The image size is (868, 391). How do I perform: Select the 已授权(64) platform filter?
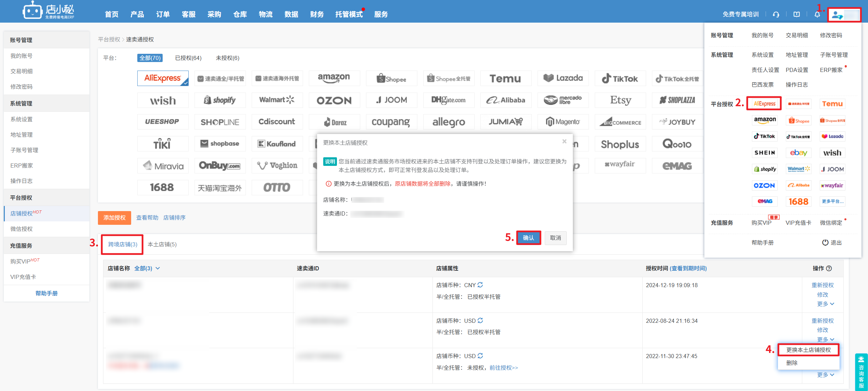coord(188,58)
